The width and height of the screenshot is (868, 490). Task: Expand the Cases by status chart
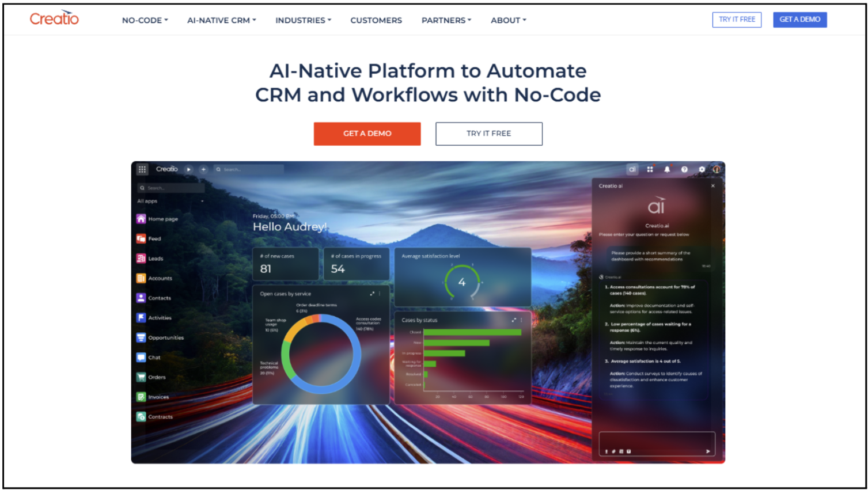[x=514, y=320]
